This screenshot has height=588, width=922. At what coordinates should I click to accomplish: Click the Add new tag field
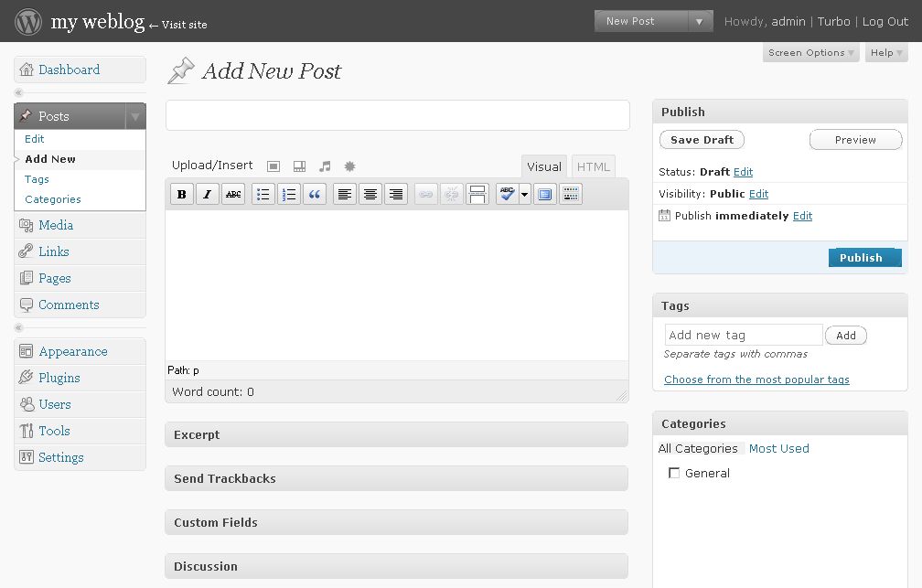coord(743,335)
